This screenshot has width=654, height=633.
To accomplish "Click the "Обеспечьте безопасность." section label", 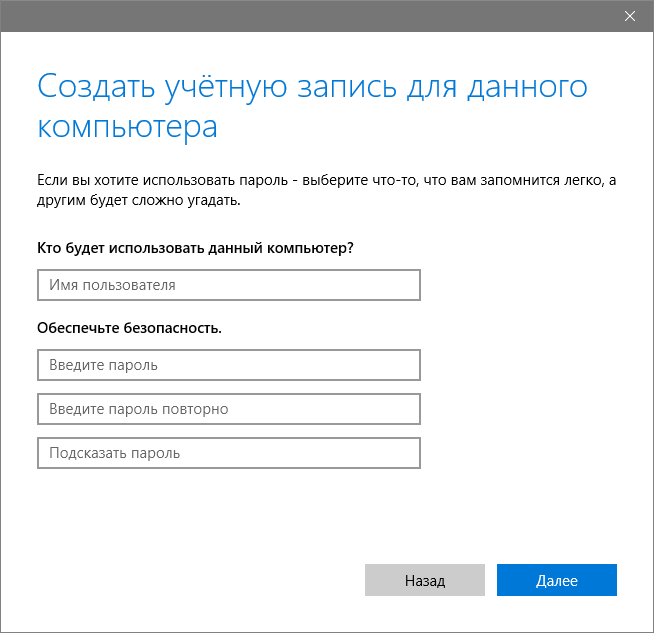I will tap(129, 327).
